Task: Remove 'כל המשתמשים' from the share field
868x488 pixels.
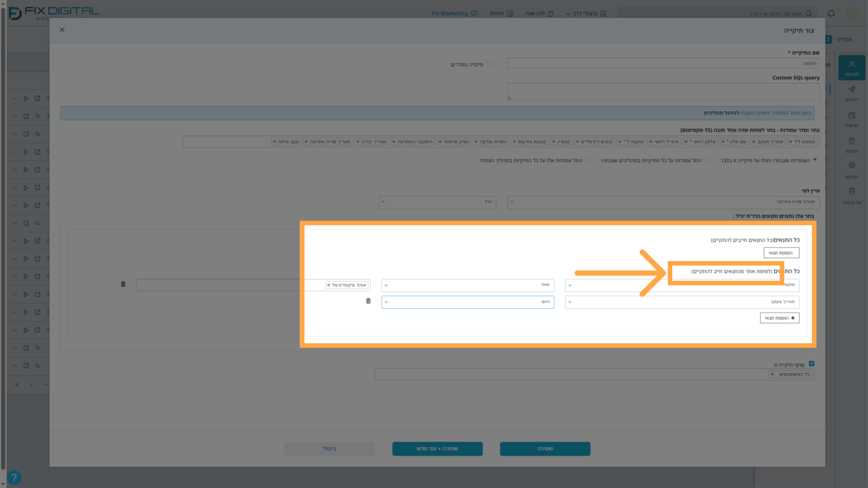Action: point(772,374)
